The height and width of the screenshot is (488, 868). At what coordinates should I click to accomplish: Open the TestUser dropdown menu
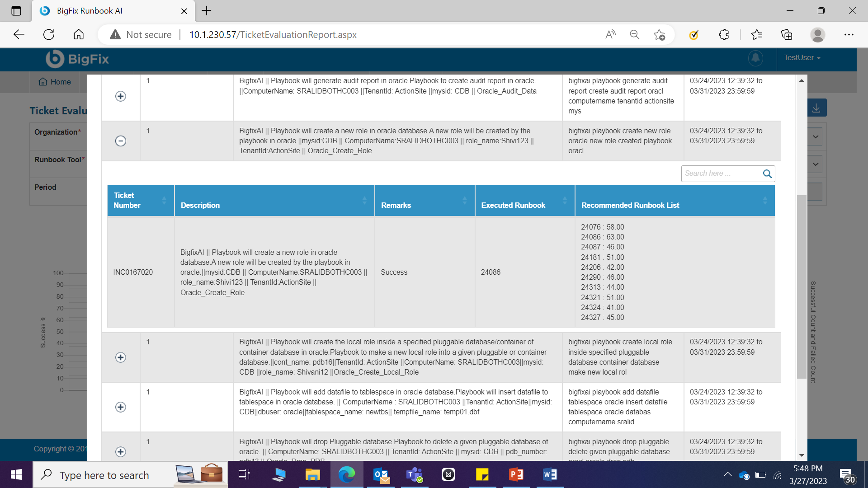click(x=802, y=58)
